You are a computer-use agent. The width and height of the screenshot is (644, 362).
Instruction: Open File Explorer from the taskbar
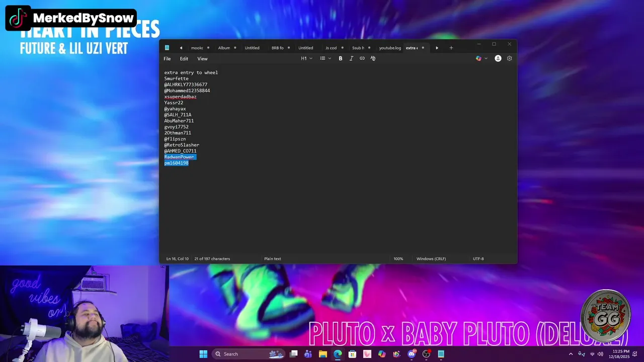(x=323, y=354)
